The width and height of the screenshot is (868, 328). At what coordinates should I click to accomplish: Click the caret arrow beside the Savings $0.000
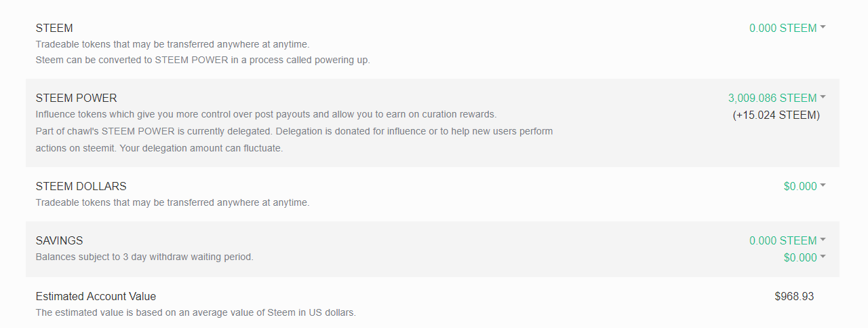click(823, 257)
